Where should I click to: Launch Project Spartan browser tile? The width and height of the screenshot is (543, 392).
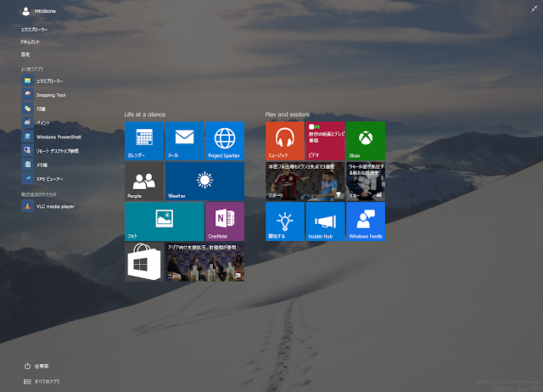(x=225, y=141)
